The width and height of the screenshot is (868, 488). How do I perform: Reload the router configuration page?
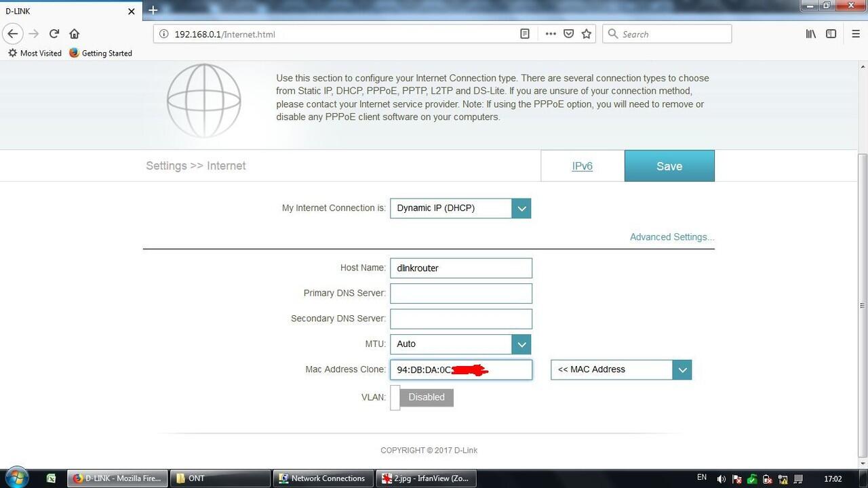click(x=54, y=33)
